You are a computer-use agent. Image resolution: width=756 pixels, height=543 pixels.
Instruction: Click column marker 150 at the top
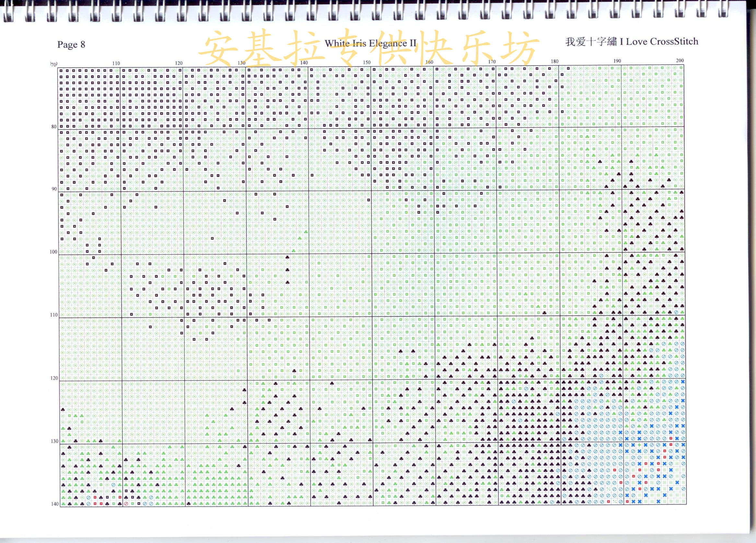coord(367,62)
